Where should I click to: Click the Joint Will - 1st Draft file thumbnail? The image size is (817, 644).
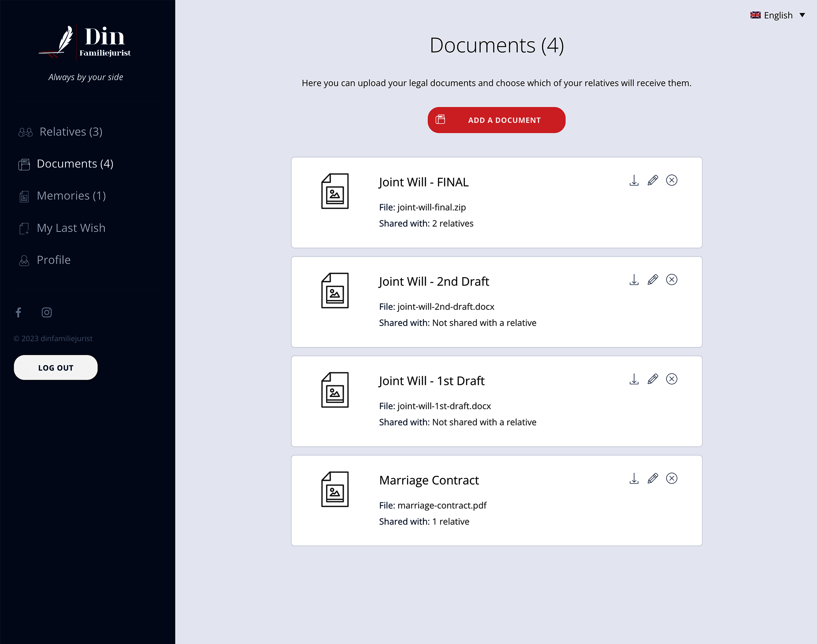coord(335,390)
